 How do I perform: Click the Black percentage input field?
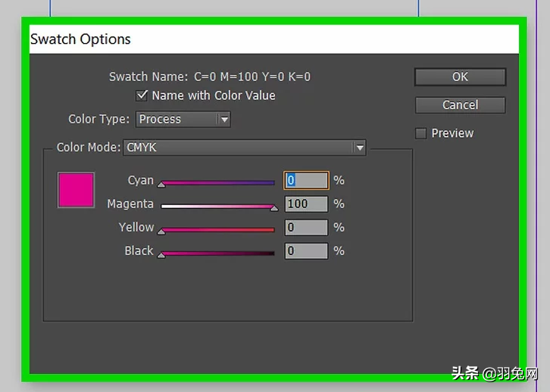(x=306, y=250)
